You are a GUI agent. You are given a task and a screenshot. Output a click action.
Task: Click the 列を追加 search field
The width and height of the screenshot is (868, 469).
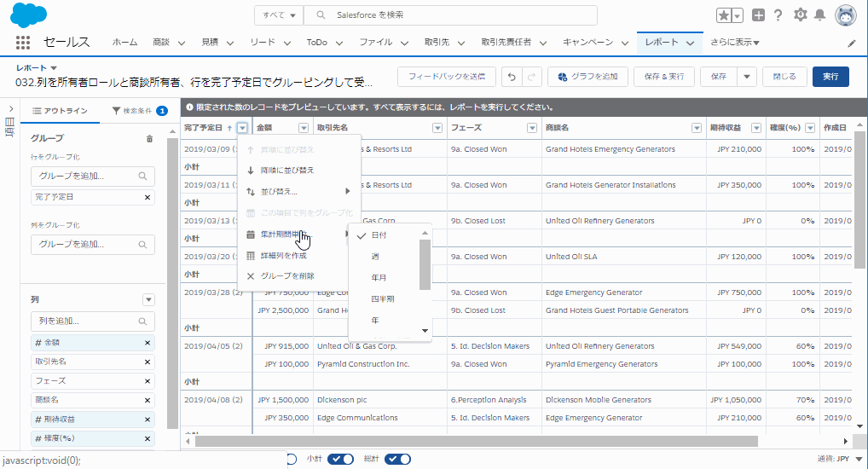click(92, 321)
